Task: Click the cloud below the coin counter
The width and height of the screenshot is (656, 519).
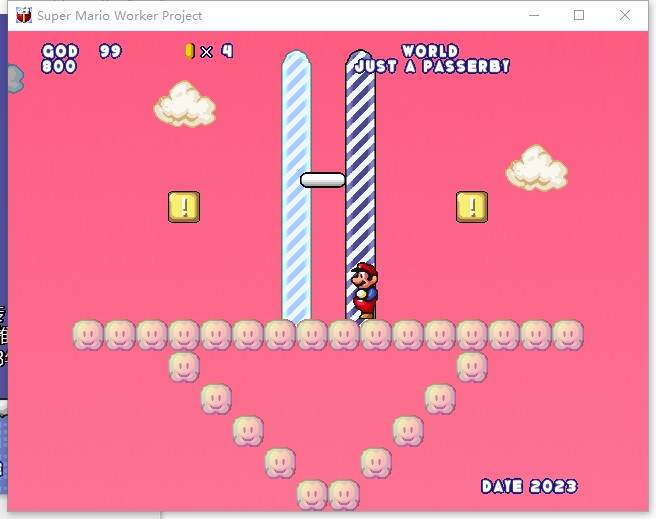Action: [x=184, y=104]
